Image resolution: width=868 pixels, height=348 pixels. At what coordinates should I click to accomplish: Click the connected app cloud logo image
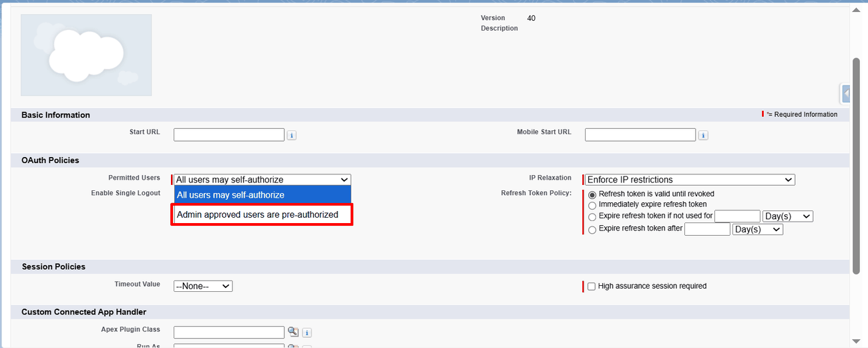(x=86, y=55)
